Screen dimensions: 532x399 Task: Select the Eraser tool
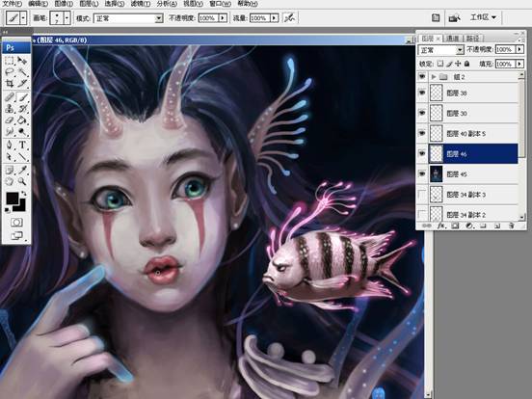[x=10, y=120]
